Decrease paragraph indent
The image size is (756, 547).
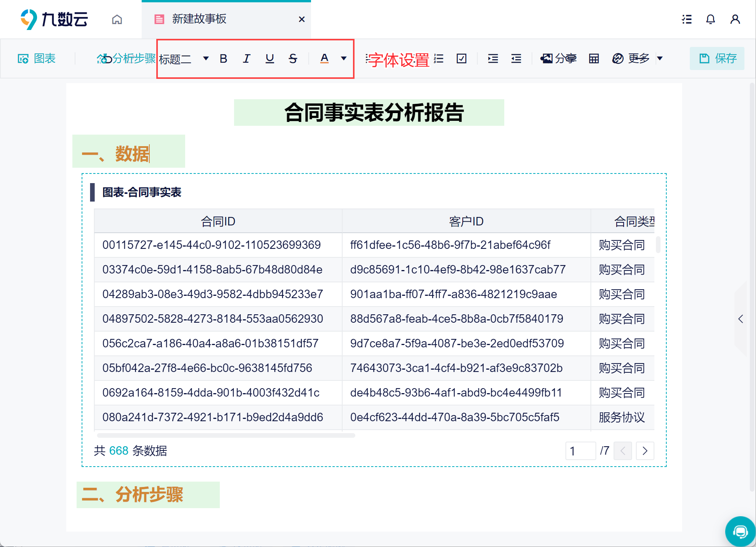click(516, 58)
